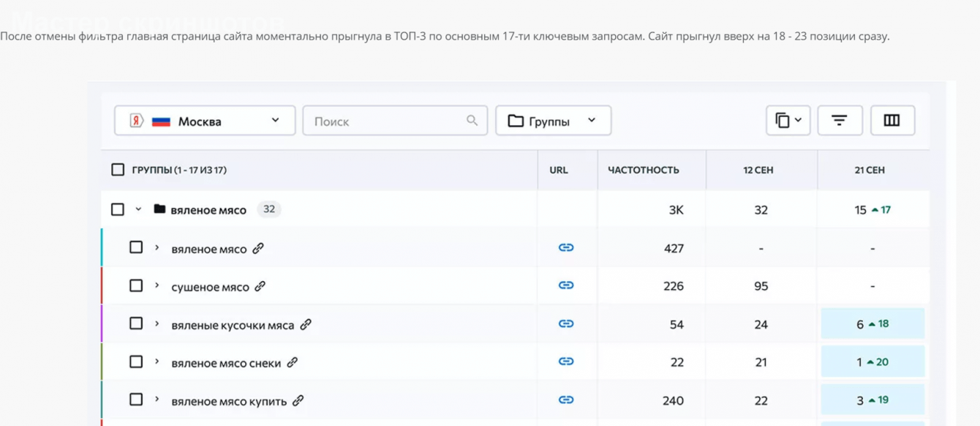Image resolution: width=980 pixels, height=426 pixels.
Task: Open the Группы folder dropdown
Action: [553, 121]
